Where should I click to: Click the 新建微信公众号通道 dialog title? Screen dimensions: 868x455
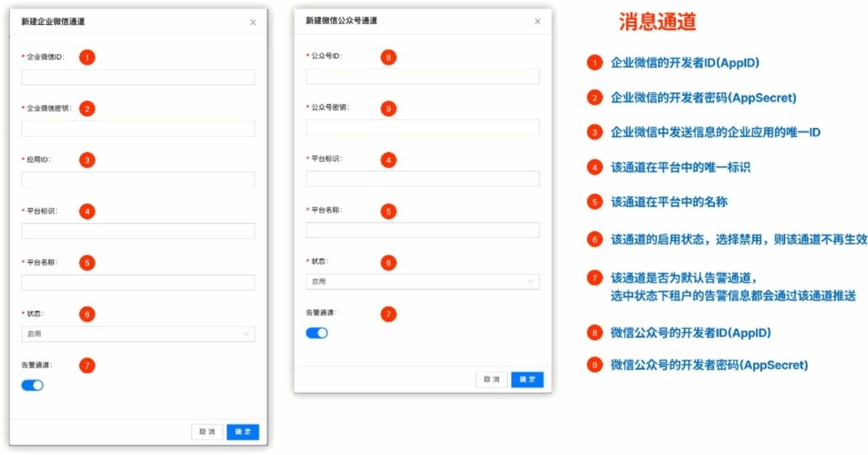341,21
